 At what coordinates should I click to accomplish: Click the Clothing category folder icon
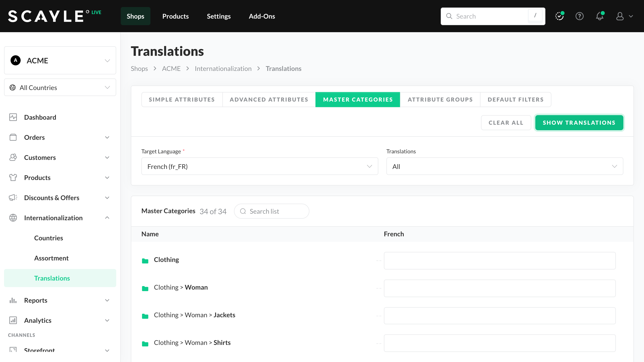[145, 261]
